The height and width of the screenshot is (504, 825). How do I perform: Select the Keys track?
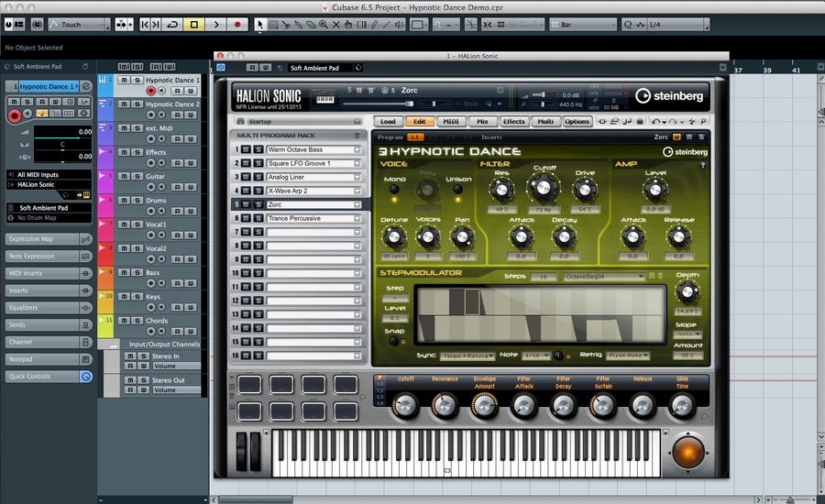153,297
